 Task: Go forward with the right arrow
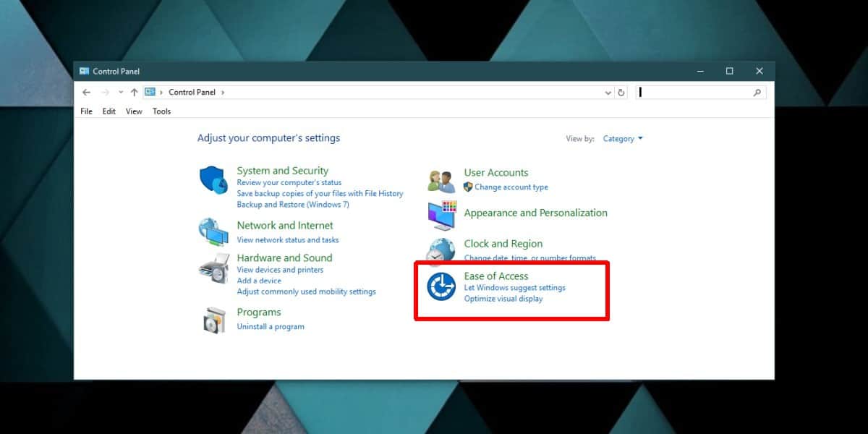[x=105, y=92]
